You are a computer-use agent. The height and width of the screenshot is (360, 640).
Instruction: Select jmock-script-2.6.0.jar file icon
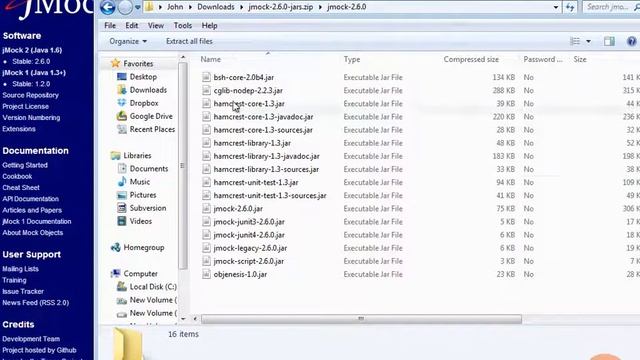[x=206, y=261]
